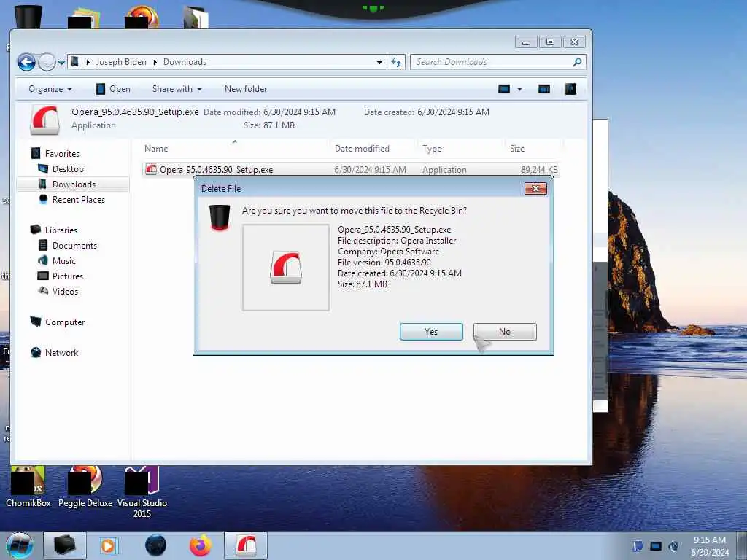Go back with the Explorer back arrow
Screen dimensions: 747x560
26,62
